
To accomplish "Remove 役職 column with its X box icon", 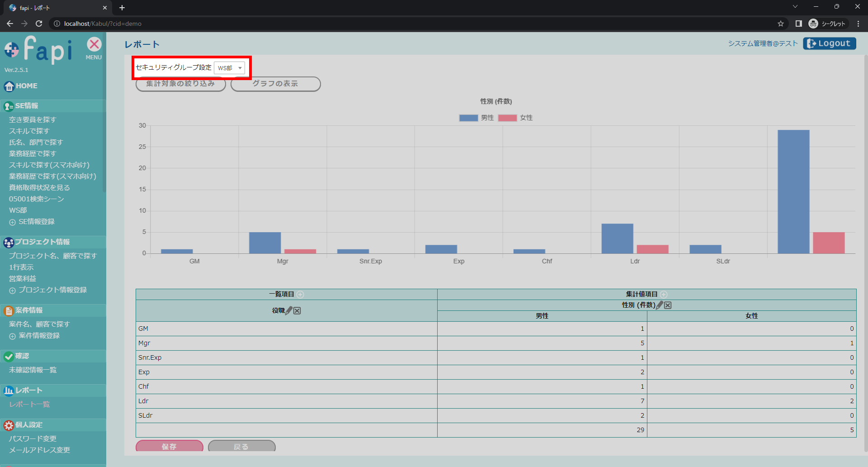I will (297, 310).
